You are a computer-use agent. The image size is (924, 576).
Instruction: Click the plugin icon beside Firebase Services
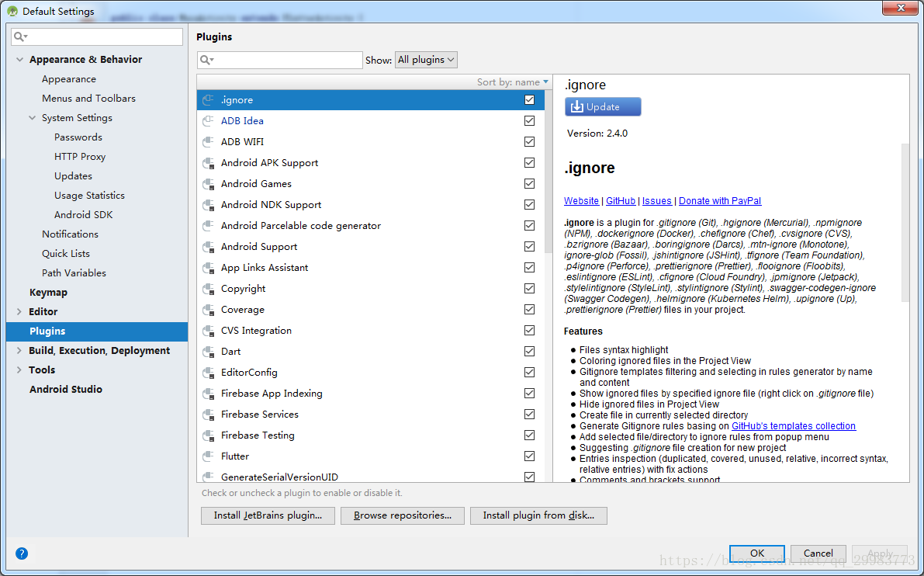pos(207,415)
